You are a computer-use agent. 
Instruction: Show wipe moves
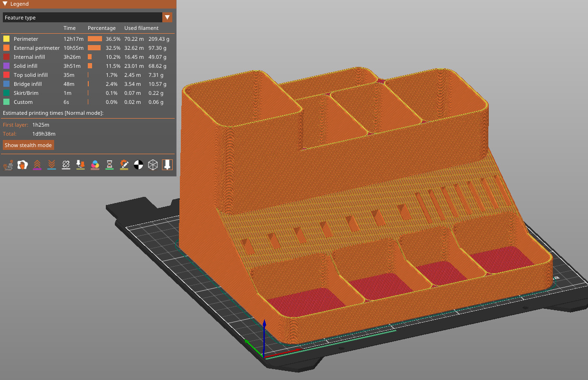(23, 165)
